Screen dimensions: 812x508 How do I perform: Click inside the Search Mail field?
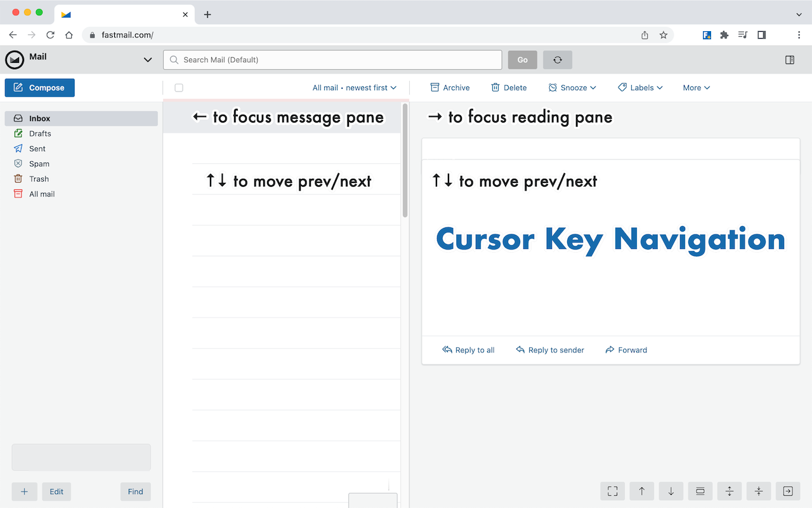click(332, 59)
